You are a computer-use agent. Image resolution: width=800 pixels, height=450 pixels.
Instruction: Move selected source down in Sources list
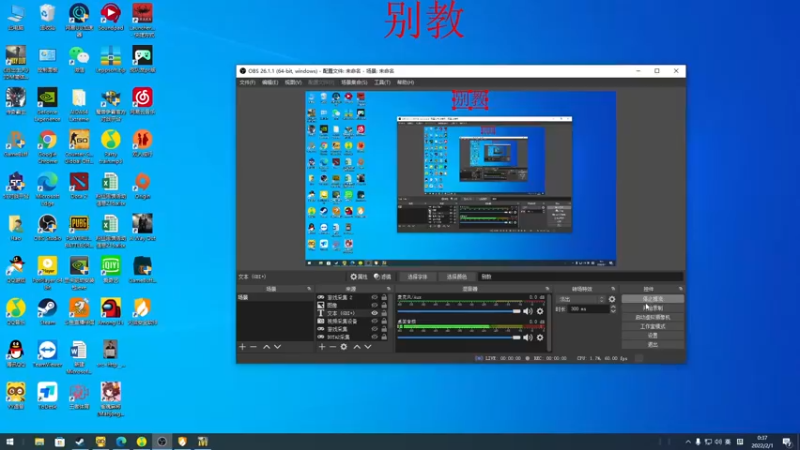click(368, 347)
